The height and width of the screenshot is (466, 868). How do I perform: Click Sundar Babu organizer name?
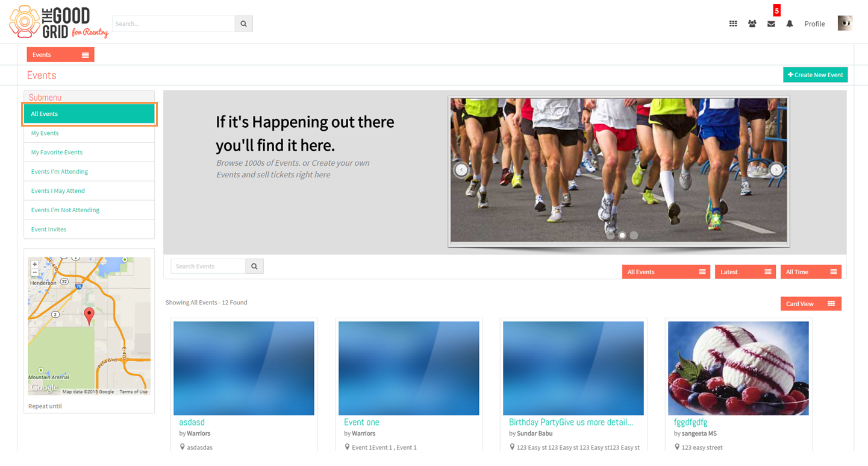(x=534, y=433)
